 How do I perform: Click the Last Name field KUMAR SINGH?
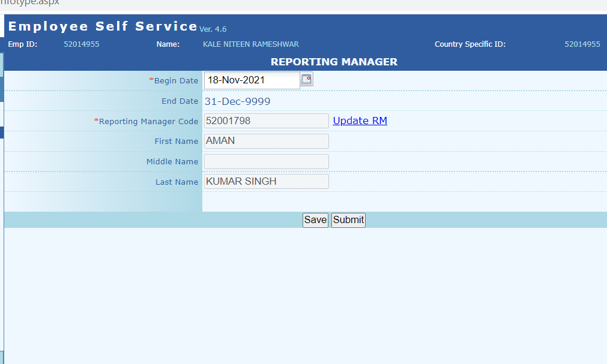[x=266, y=182]
